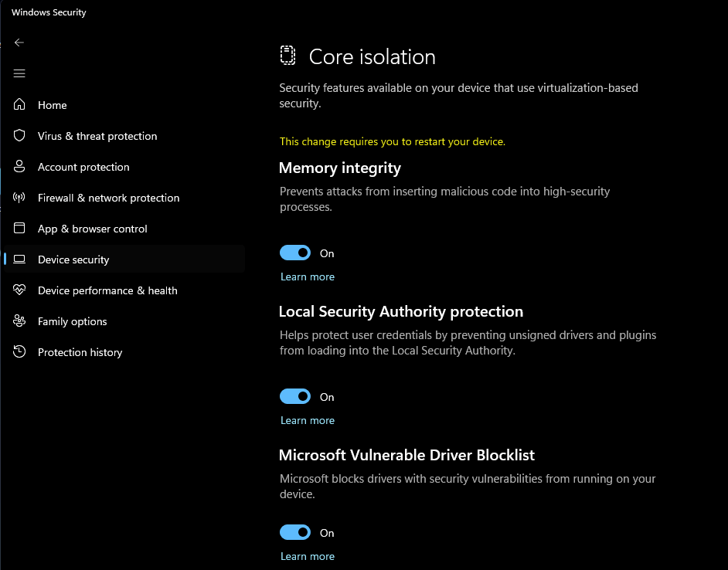Open Learn more under Memory integrity
728x570 pixels.
click(308, 277)
